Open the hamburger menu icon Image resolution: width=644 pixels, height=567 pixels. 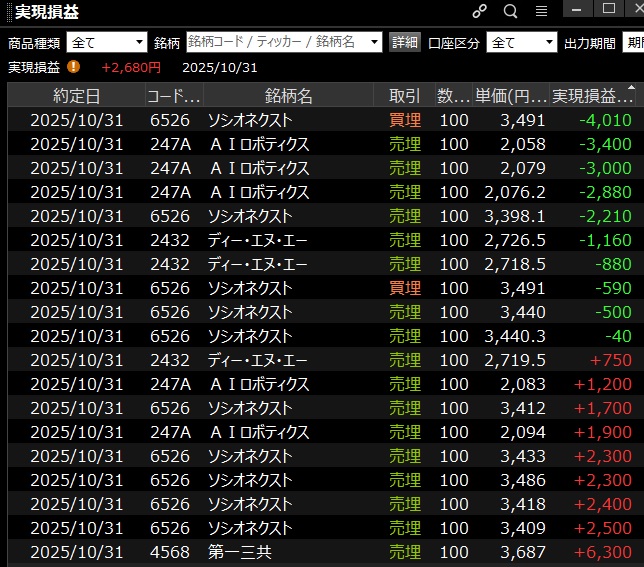click(541, 11)
